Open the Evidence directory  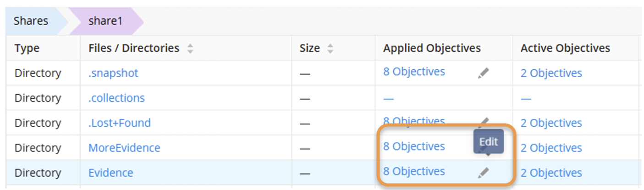110,173
